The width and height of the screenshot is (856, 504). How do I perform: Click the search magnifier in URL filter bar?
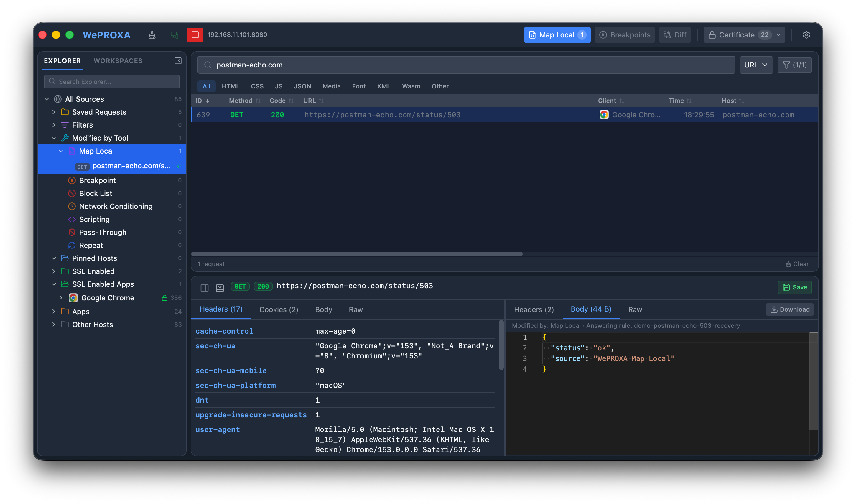pos(208,65)
